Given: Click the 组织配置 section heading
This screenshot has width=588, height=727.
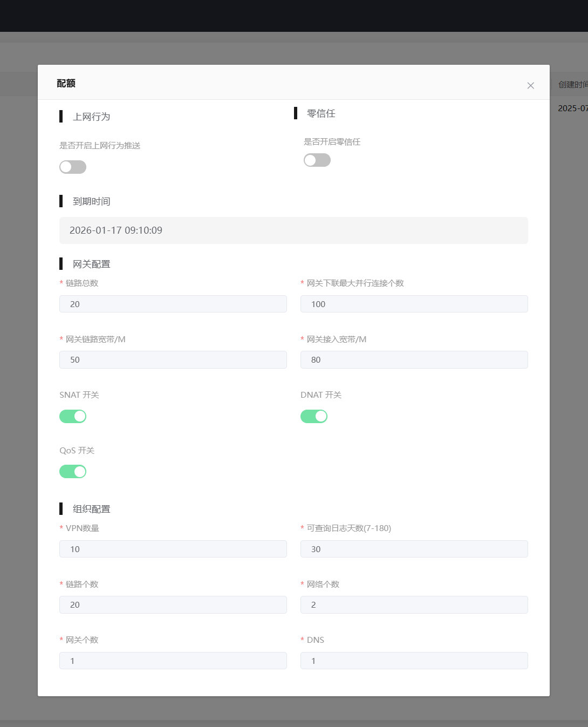Looking at the screenshot, I should point(92,509).
